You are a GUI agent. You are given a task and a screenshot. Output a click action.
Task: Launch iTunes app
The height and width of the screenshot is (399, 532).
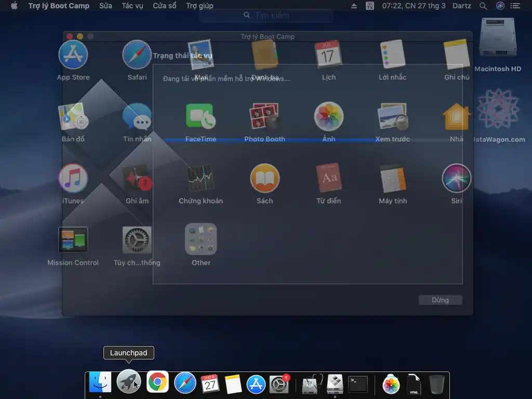pyautogui.click(x=73, y=178)
